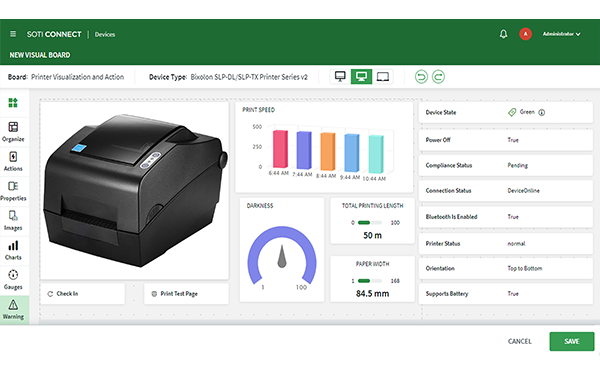Click the 84.5 mm value

pos(372,294)
